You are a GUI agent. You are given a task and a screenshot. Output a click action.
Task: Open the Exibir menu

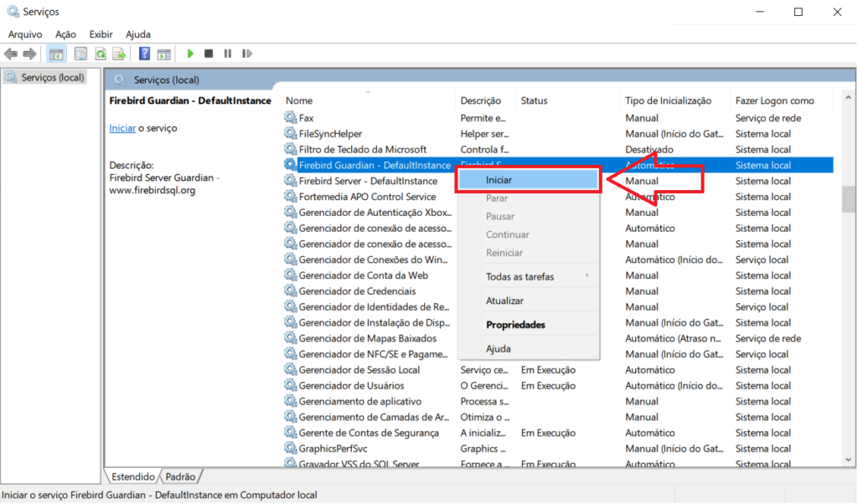tap(101, 34)
